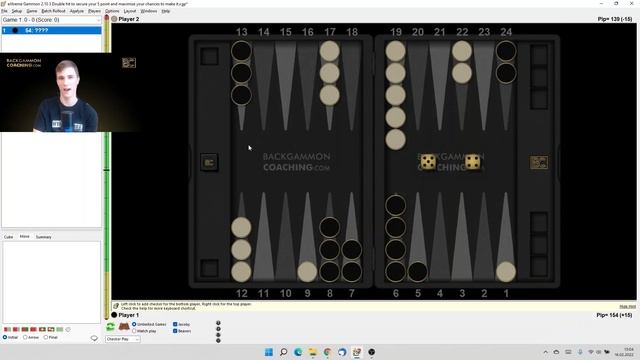Click the topmost small black round button
The width and height of the screenshot is (640, 360).
tap(218, 323)
